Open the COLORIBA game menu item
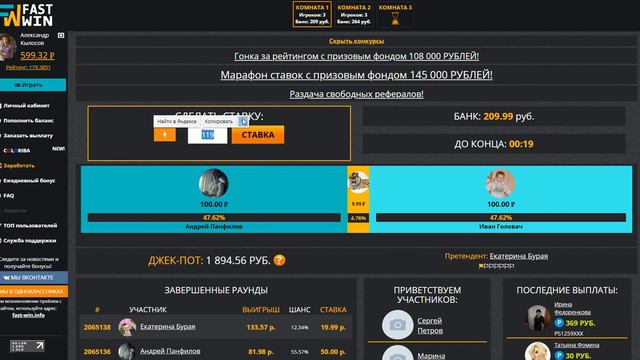Image resolution: width=640 pixels, height=360 pixels. (x=17, y=151)
